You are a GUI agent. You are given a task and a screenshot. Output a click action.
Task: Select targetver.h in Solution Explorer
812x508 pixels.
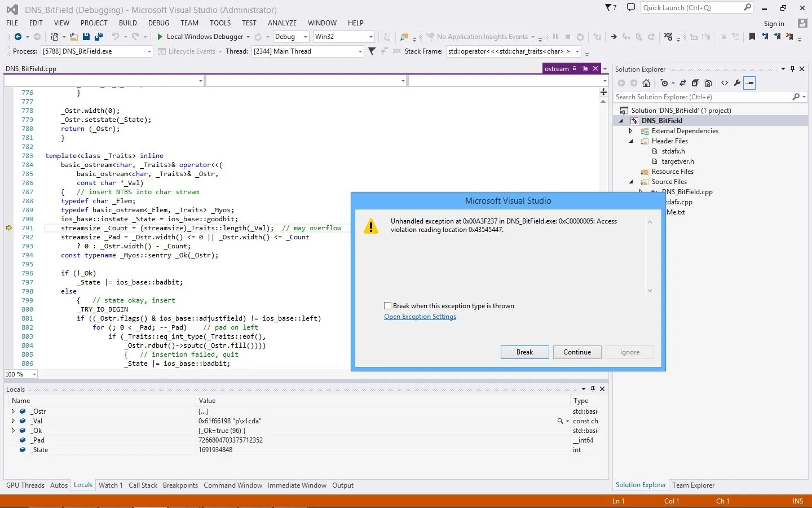click(678, 161)
